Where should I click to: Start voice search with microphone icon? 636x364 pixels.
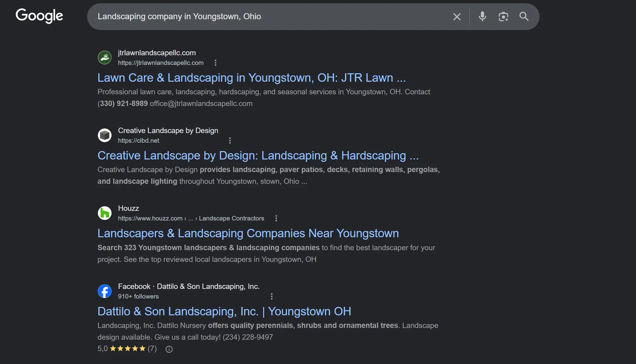[482, 17]
